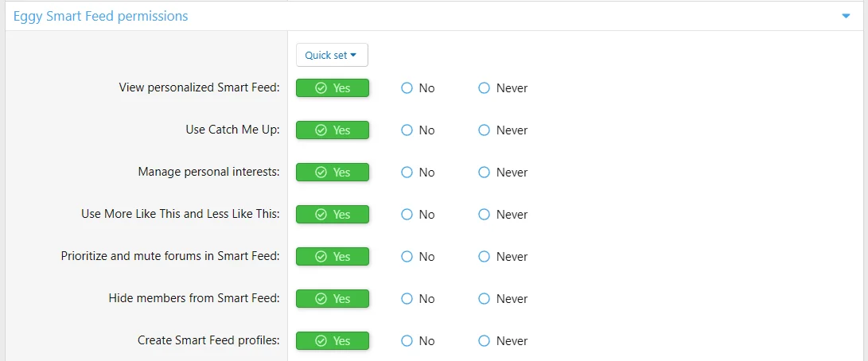The image size is (868, 361).
Task: Collapse the Eggy Smart Feed permissions section
Action: point(845,17)
